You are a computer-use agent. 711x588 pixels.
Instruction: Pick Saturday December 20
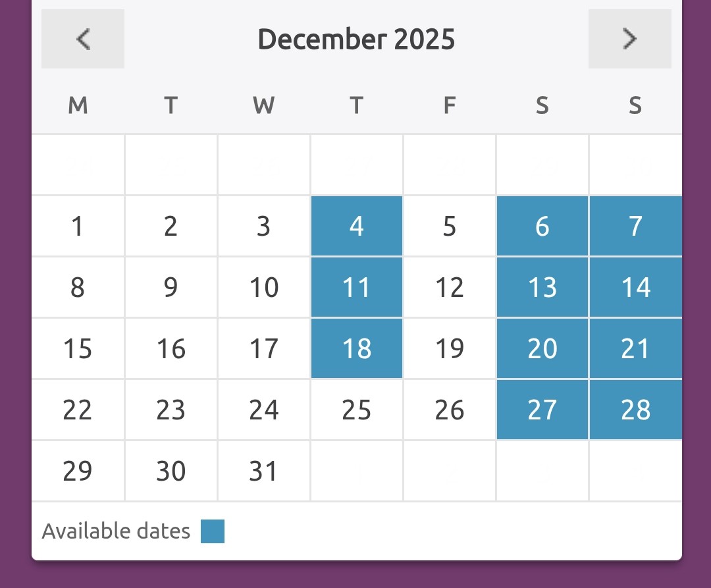coord(542,348)
